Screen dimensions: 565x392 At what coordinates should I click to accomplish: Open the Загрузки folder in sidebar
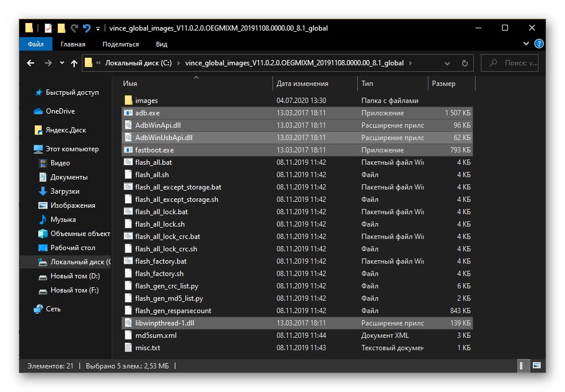[x=59, y=191]
